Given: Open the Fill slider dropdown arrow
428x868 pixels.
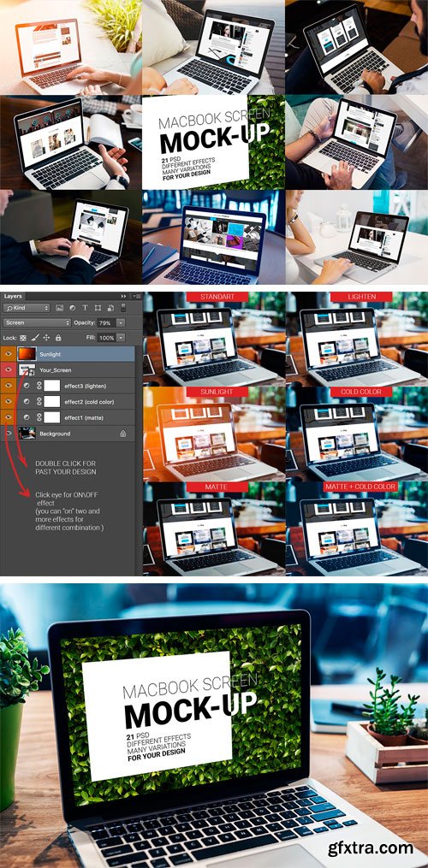Looking at the screenshot, I should point(121,338).
